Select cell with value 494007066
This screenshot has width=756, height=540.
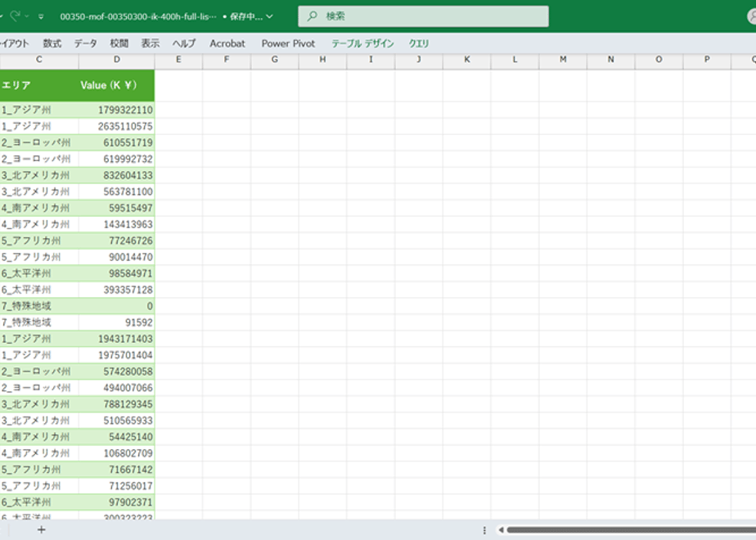tap(117, 388)
